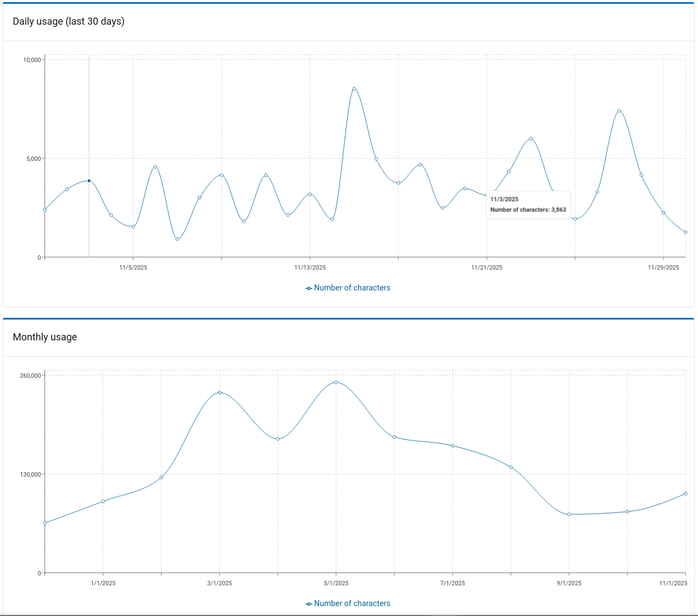Click the 7/1/2025 monthly data point
This screenshot has height=616, width=698.
pyautogui.click(x=453, y=446)
